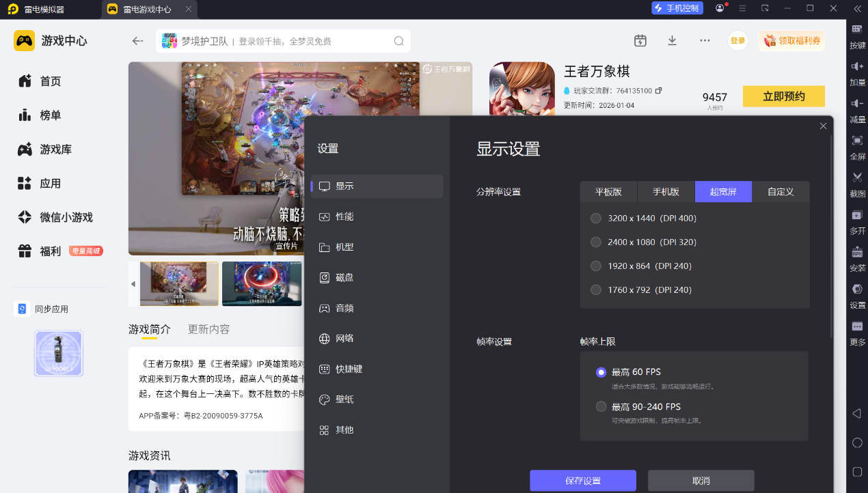Choose the 1920 x 864 resolution
This screenshot has width=868, height=493.
[596, 266]
